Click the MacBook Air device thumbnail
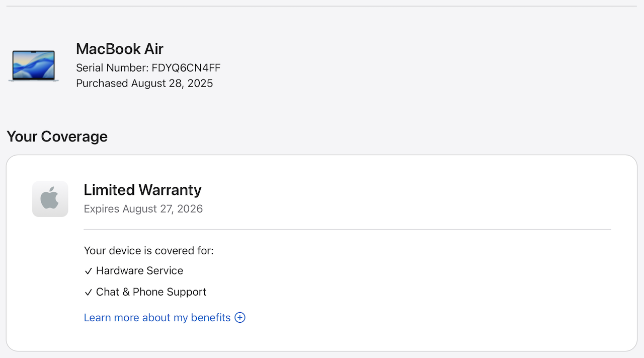The width and height of the screenshot is (644, 358). point(34,65)
